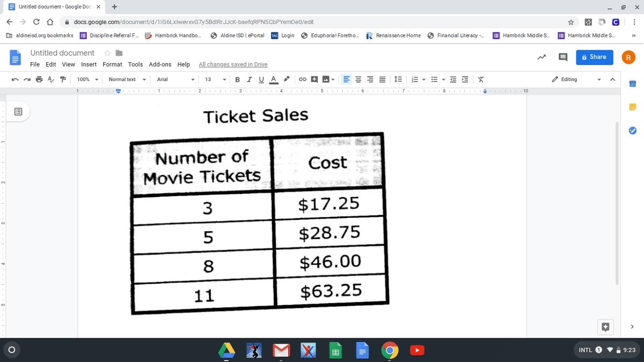The width and height of the screenshot is (644, 362).
Task: Open Keep notes side panel icon
Action: pos(632,107)
